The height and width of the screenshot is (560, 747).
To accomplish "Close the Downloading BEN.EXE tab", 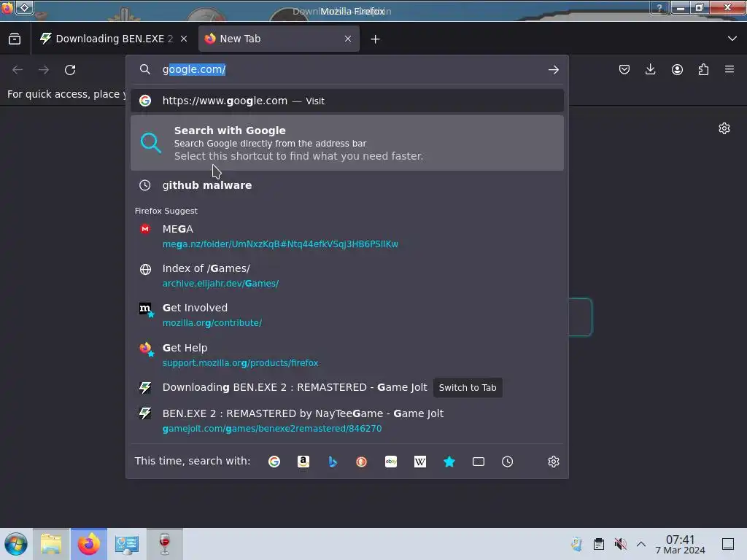I will (x=184, y=39).
